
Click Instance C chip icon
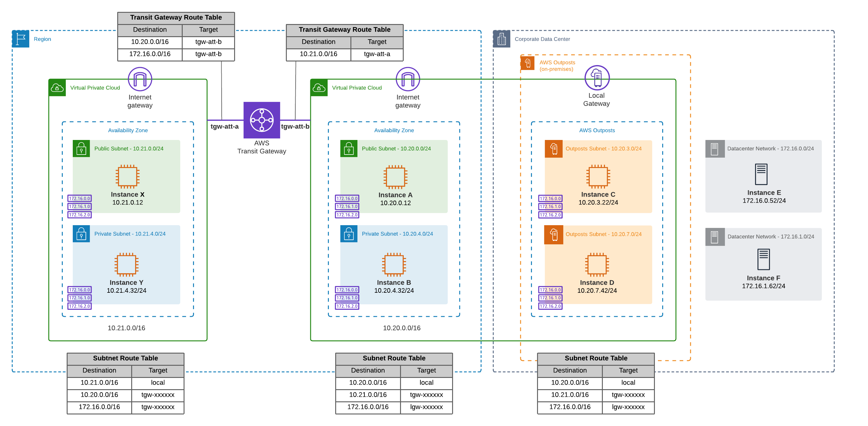coord(598,176)
